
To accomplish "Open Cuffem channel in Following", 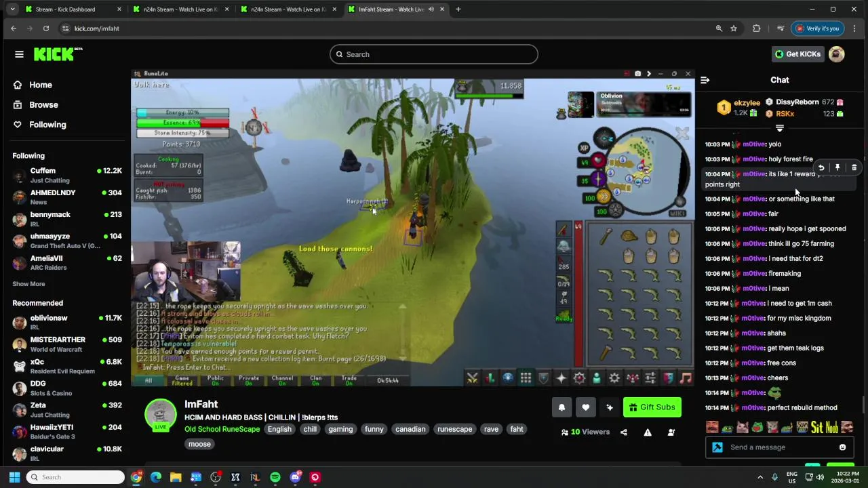I will point(66,176).
